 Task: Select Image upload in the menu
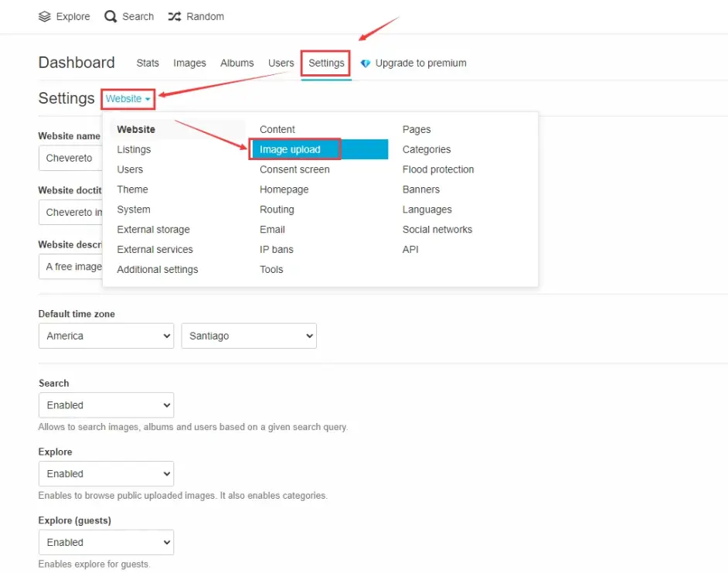pos(290,150)
